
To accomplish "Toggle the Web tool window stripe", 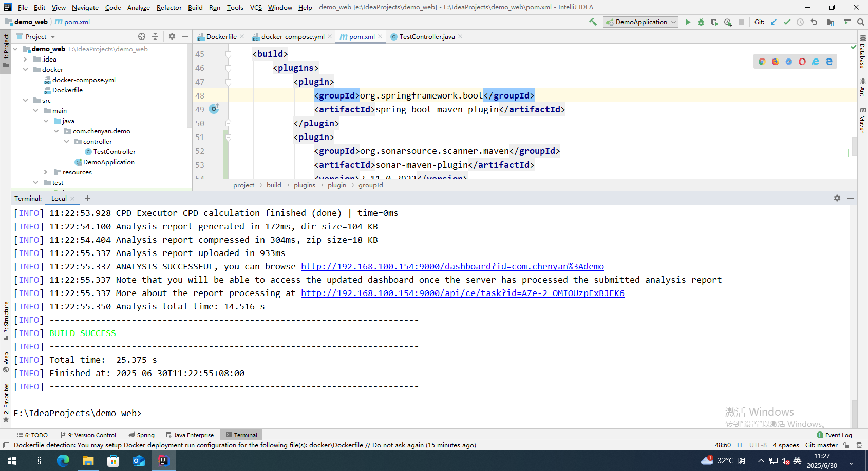I will 6,362.
